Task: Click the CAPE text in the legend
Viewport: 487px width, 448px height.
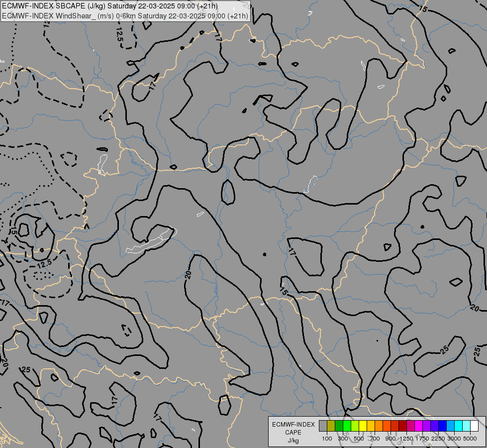Action: pos(293,433)
